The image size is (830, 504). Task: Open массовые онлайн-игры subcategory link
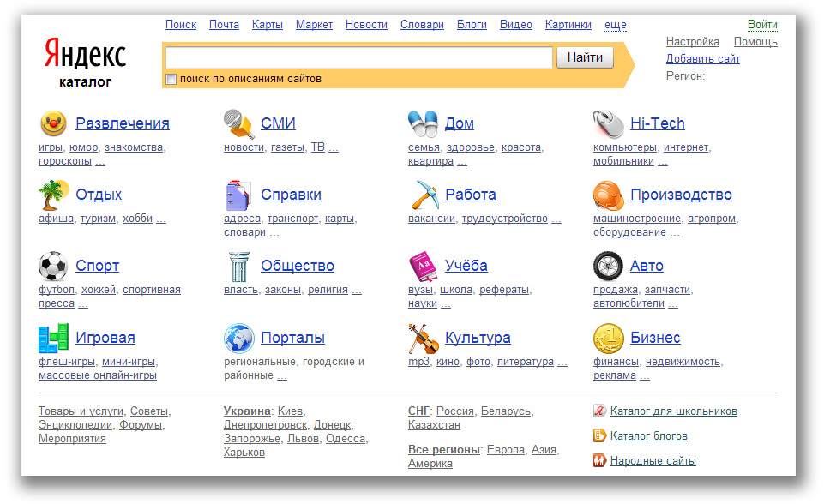click(x=98, y=375)
